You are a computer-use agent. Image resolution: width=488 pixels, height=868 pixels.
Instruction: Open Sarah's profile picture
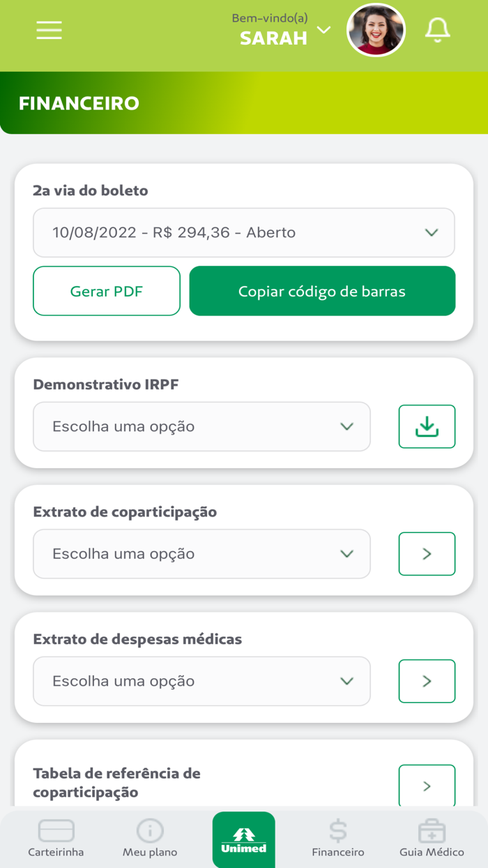pyautogui.click(x=376, y=29)
